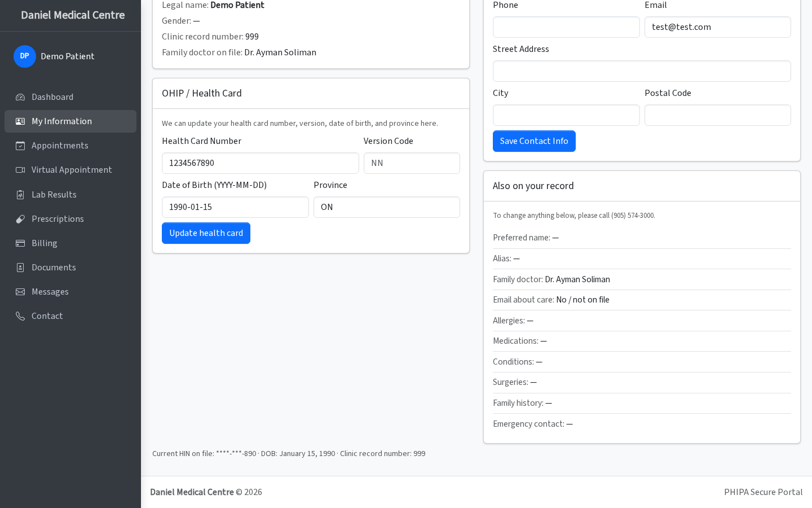
Task: Click the 'Current HIN on file' status line
Action: tap(289, 453)
